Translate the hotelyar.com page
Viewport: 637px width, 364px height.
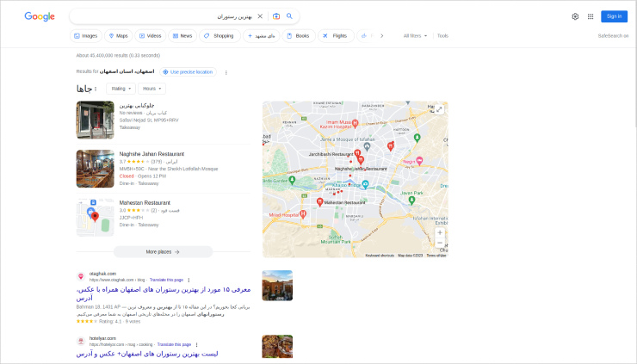pos(174,344)
